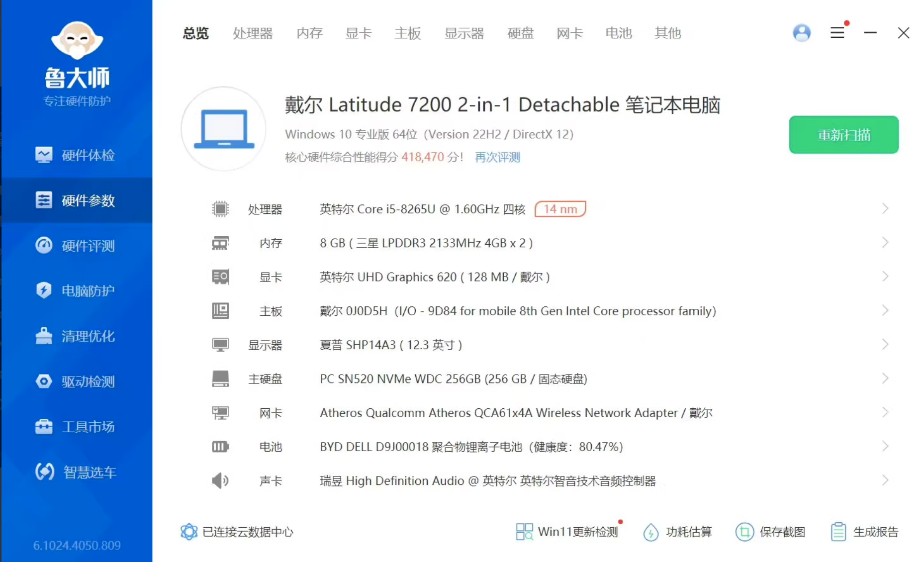The image size is (924, 562).
Task: Click the 生成报告 clipboard icon
Action: point(838,532)
